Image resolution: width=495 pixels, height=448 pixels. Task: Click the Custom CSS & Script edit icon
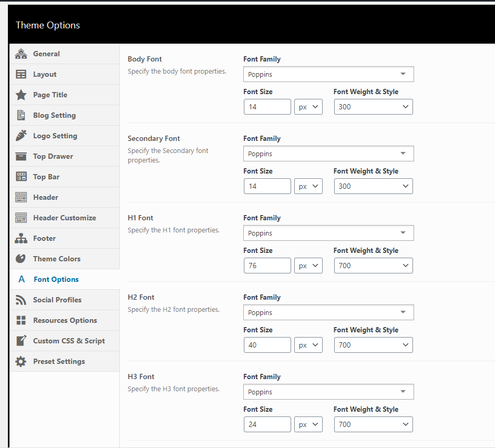21,341
